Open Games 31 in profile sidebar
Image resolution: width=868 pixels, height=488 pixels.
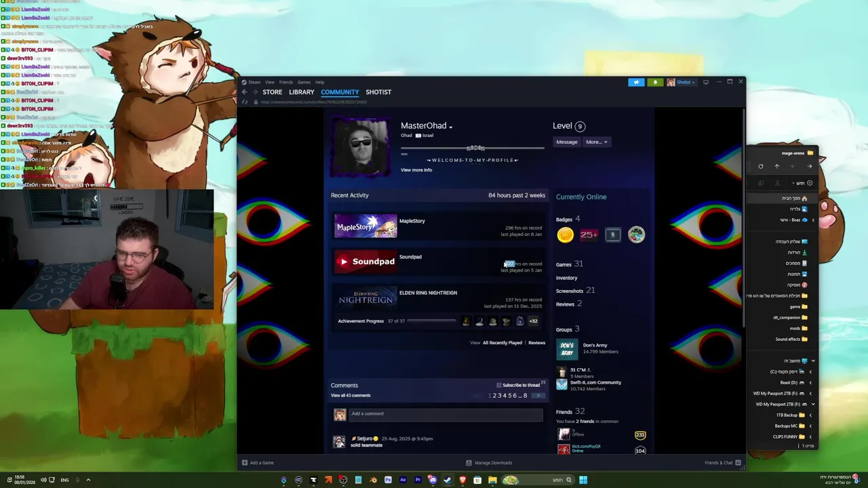click(x=569, y=264)
